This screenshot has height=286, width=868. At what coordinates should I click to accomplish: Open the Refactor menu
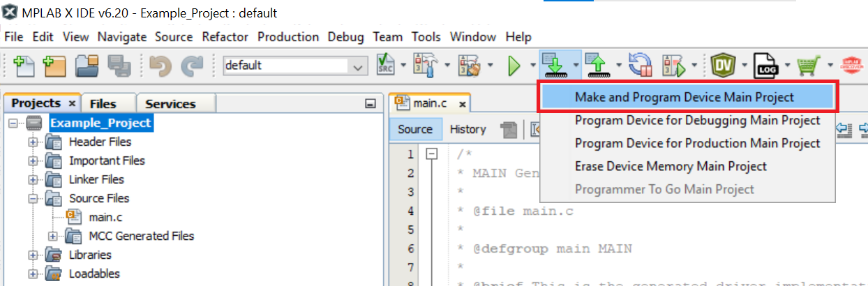click(x=226, y=37)
